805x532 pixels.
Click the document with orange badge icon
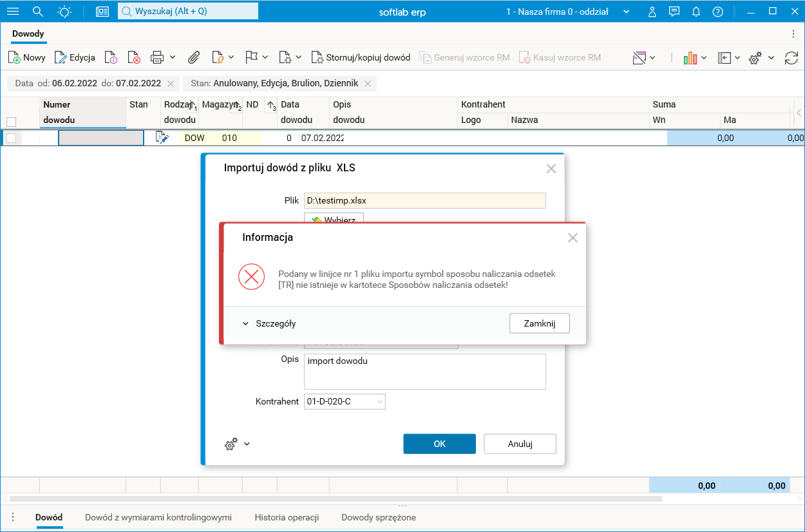coord(218,57)
